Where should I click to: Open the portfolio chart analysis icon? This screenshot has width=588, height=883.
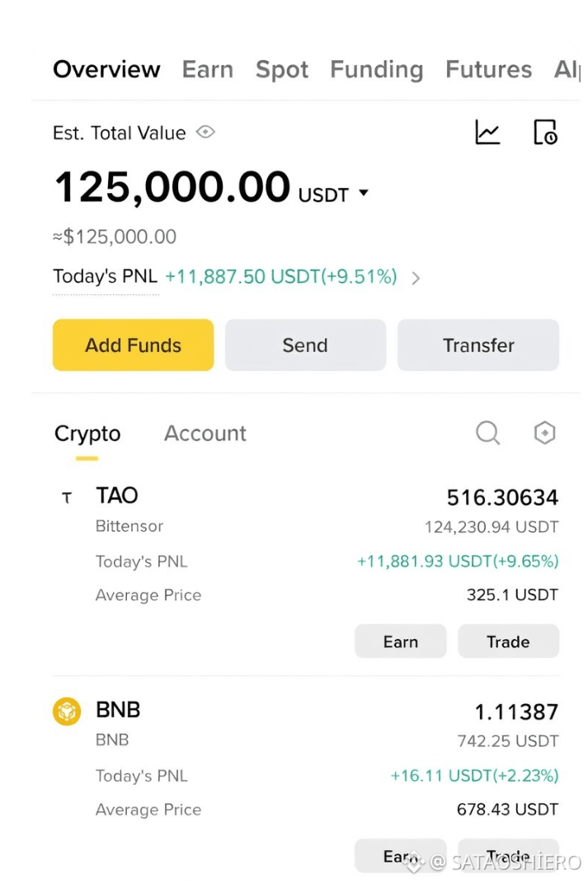pos(487,133)
